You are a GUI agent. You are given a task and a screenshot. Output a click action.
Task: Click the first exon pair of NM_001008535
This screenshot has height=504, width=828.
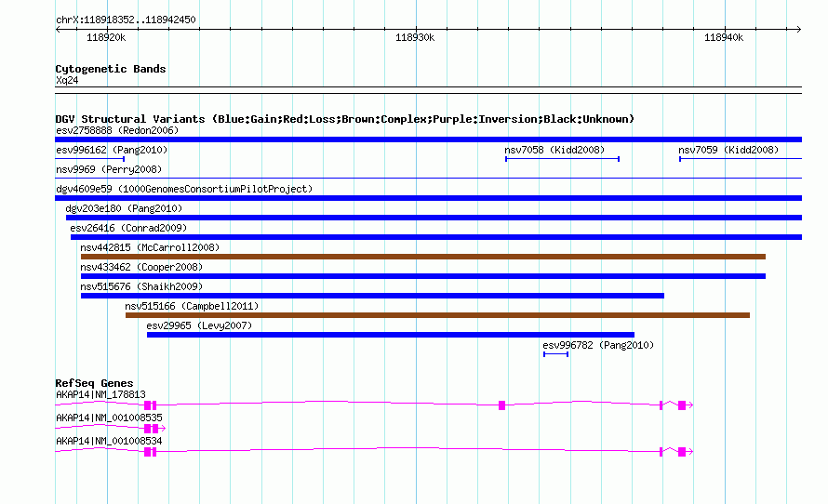coord(151,429)
